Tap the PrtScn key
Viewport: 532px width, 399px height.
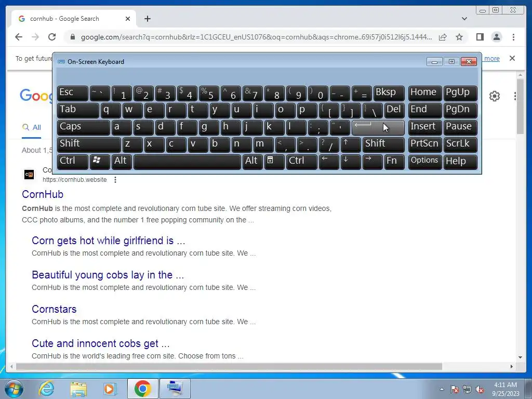(x=425, y=144)
